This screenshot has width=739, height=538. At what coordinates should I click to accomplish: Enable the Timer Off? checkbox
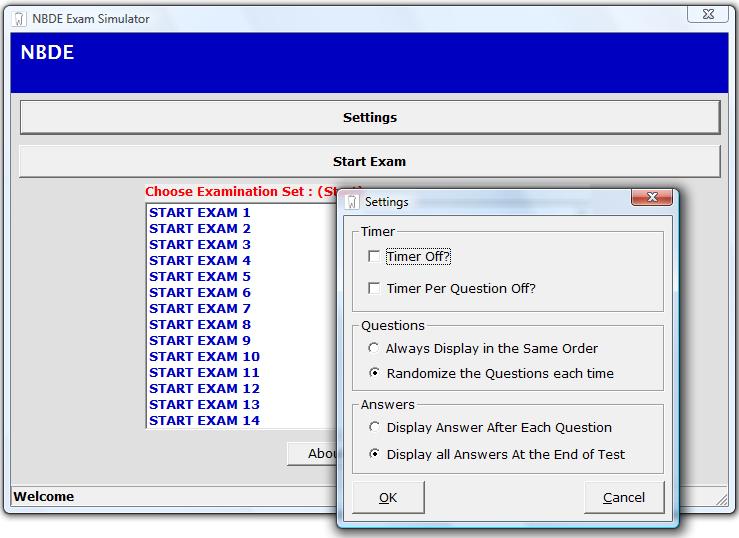(374, 256)
